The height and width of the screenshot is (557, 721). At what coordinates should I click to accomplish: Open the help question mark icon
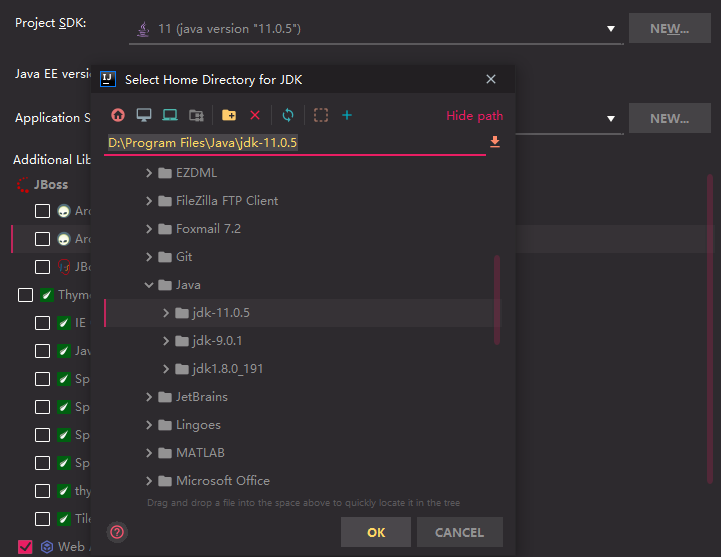[117, 532]
